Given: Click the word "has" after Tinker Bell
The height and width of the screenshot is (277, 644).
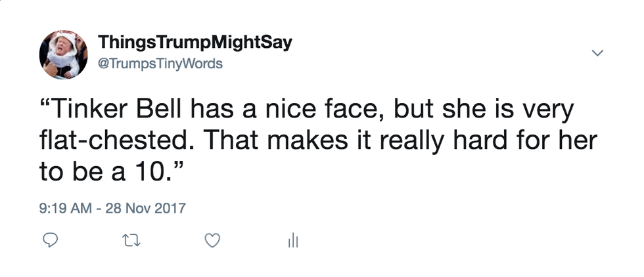Looking at the screenshot, I should coord(214,110).
